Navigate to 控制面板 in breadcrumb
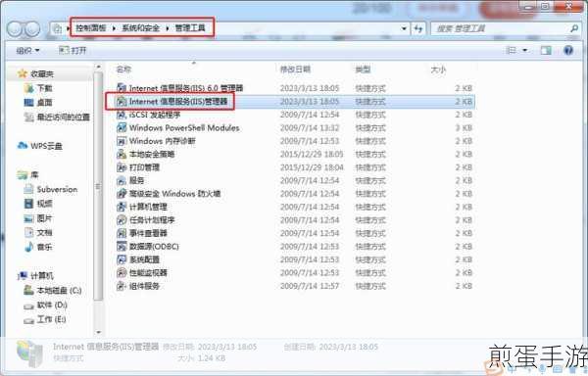 coord(91,28)
